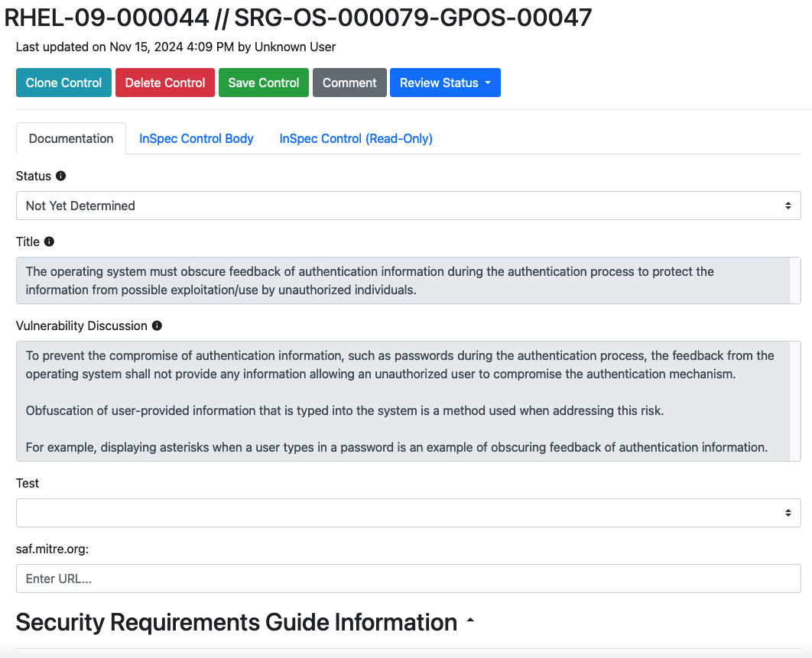This screenshot has height=658, width=812.
Task: Click the gray Comment button
Action: 349,83
